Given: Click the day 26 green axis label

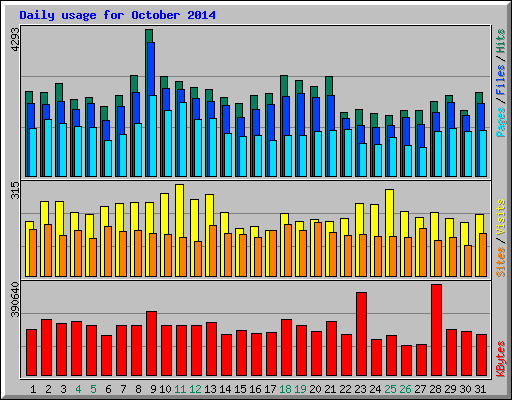Looking at the screenshot, I should [405, 389].
